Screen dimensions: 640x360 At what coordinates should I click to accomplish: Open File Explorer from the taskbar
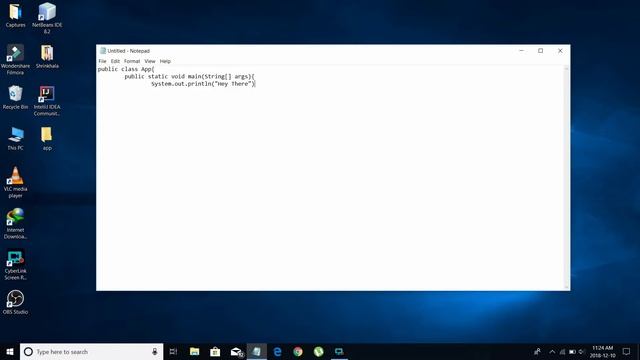pos(194,351)
